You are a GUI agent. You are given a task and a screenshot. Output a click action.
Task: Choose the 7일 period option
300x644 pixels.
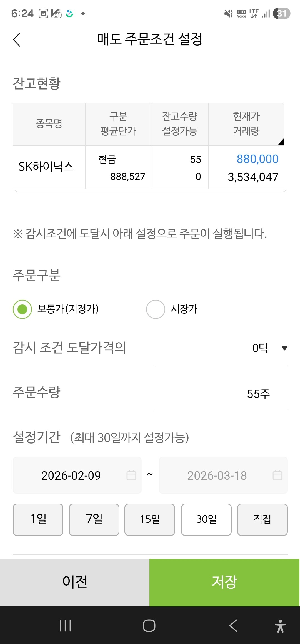(94, 519)
